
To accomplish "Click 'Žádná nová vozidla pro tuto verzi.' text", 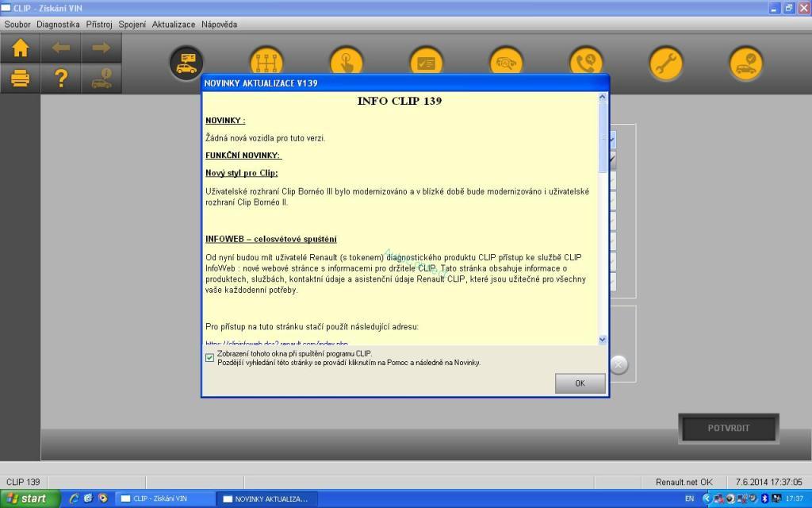I will (265, 138).
